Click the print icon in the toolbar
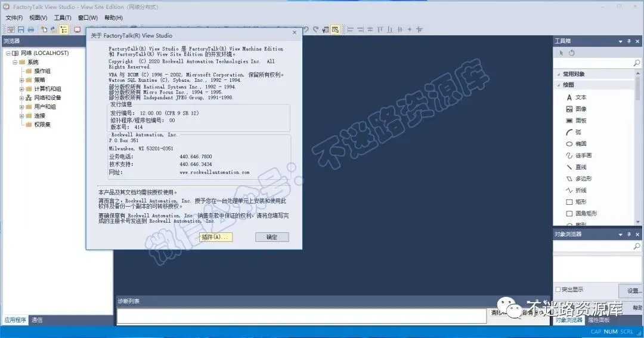Viewport: 644px width, 338px height. 31,30
